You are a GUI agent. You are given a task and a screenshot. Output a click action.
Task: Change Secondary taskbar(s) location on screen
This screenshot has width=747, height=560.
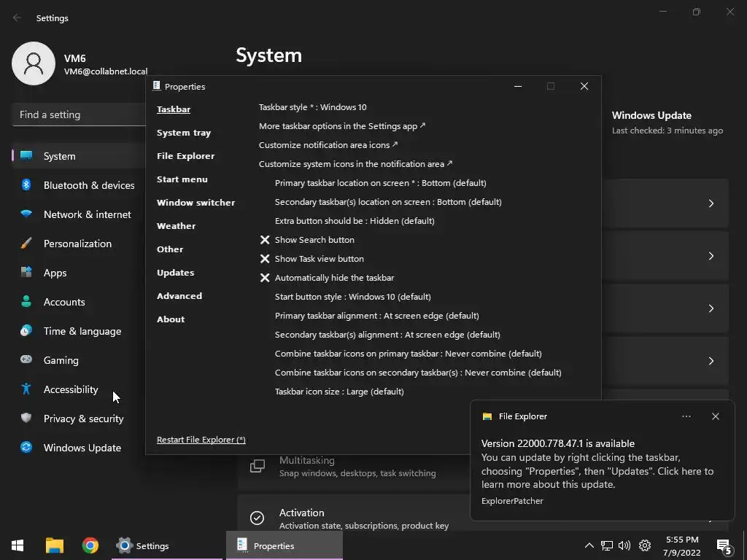[x=388, y=202]
